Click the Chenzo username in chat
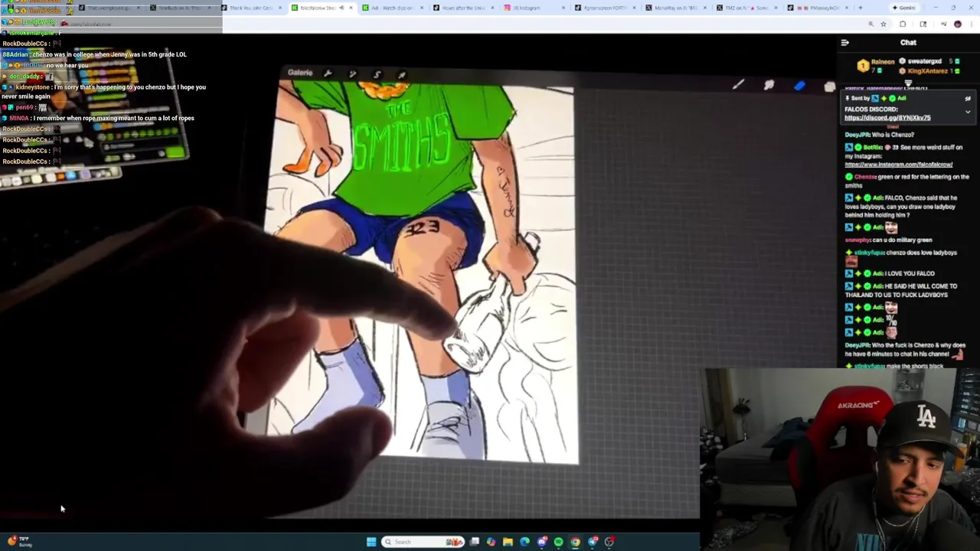This screenshot has width=980, height=551. tap(864, 177)
